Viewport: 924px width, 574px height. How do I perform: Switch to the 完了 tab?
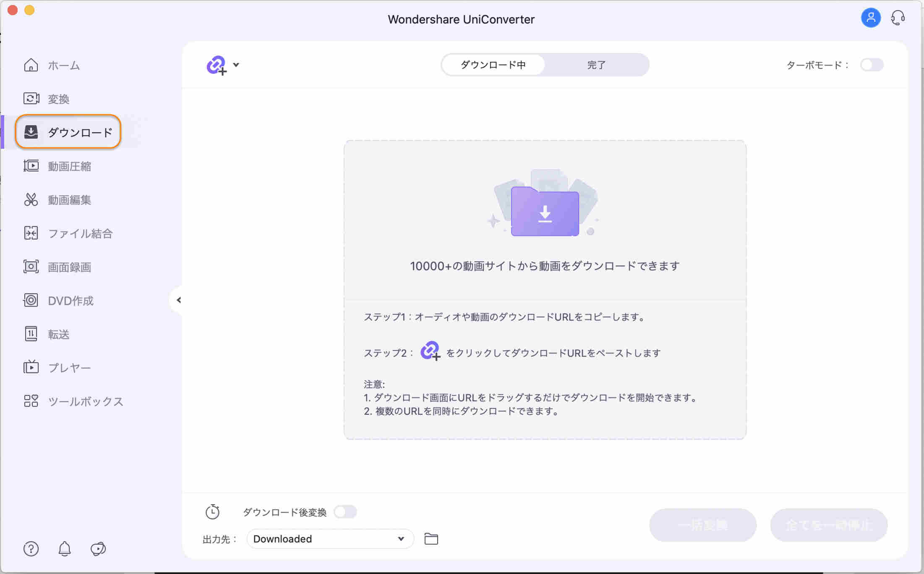coord(596,65)
